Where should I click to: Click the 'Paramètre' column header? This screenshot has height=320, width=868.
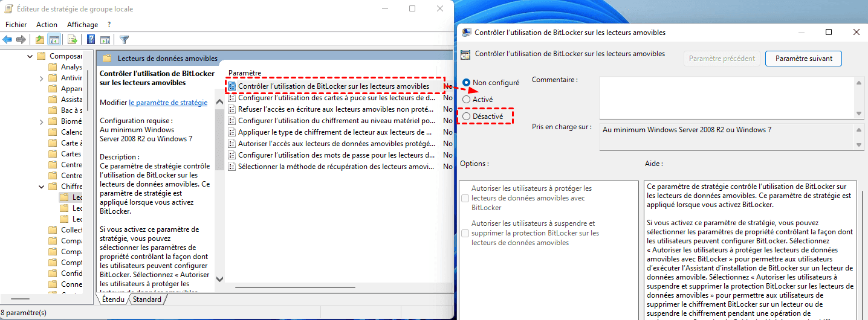tap(245, 72)
